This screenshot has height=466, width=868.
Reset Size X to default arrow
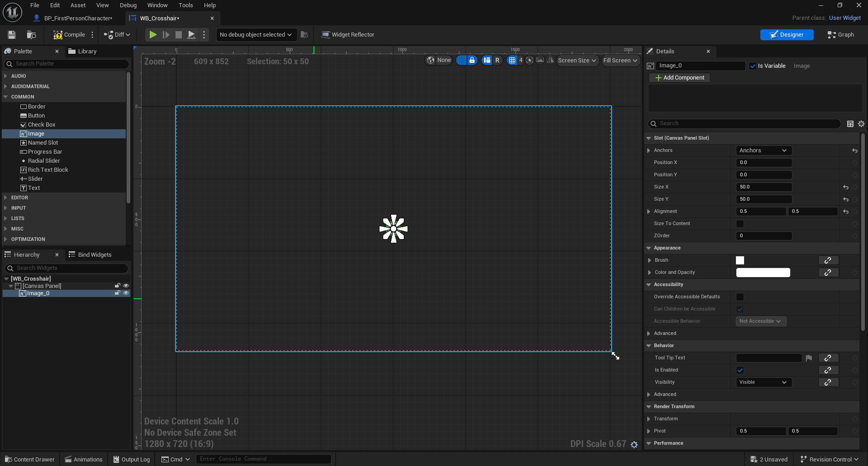tap(845, 187)
